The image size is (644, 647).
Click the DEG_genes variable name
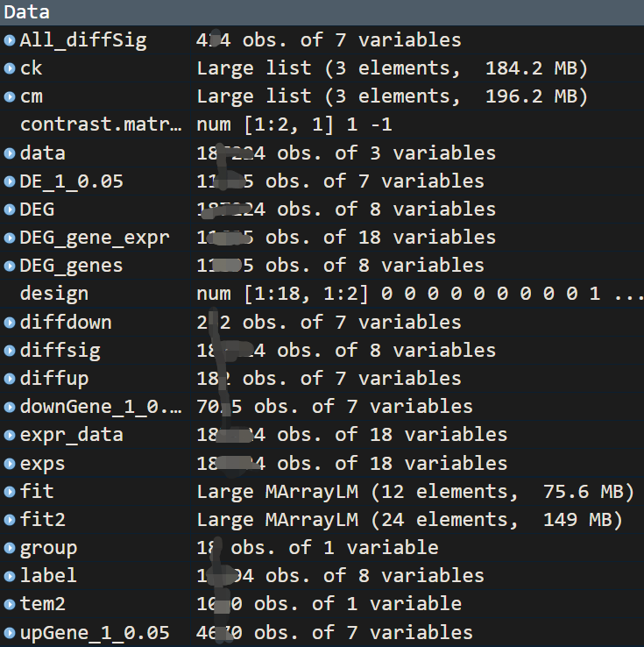(71, 266)
